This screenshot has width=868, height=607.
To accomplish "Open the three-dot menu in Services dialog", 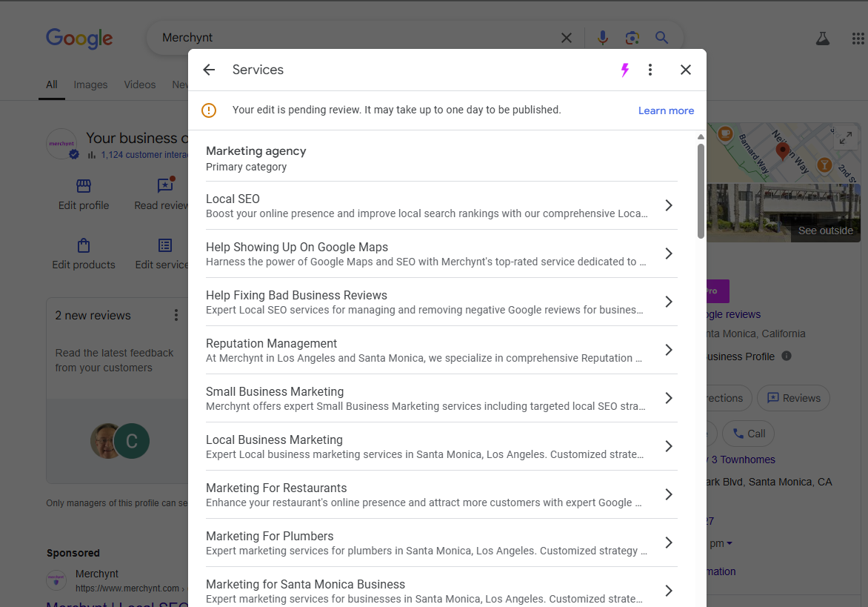I will pyautogui.click(x=650, y=70).
